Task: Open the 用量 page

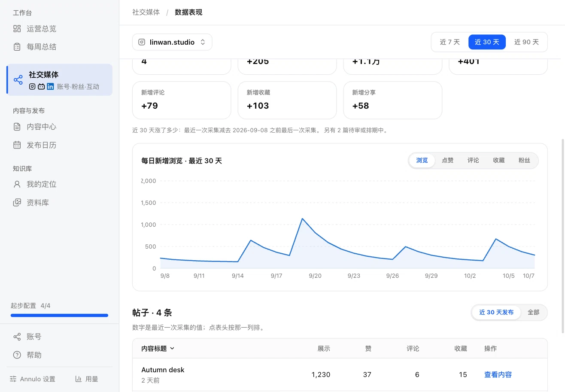Action: (87, 379)
